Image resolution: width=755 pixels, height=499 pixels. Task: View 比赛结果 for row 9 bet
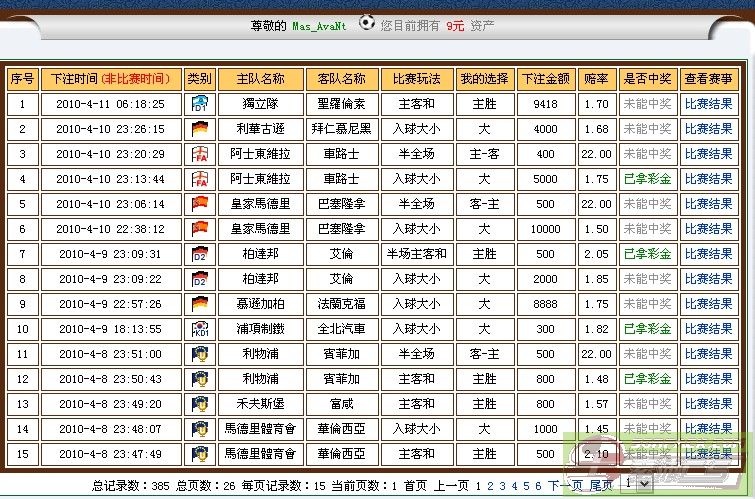coord(708,303)
